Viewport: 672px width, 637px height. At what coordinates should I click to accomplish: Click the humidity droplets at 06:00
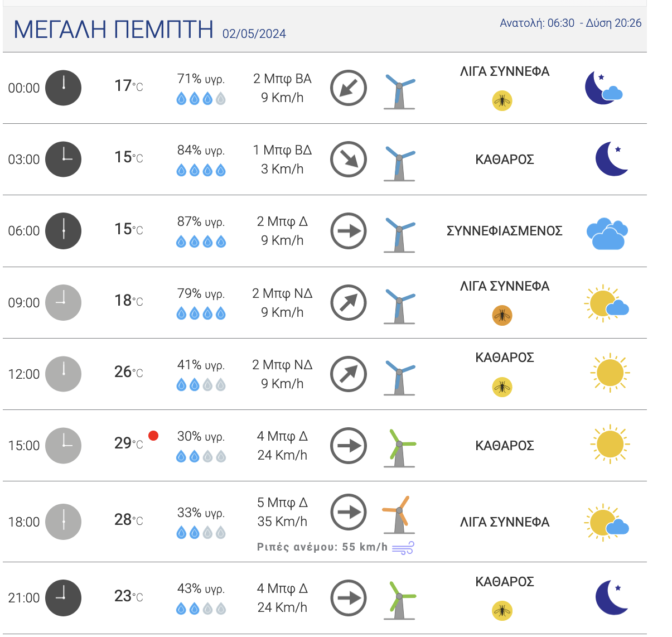point(201,242)
